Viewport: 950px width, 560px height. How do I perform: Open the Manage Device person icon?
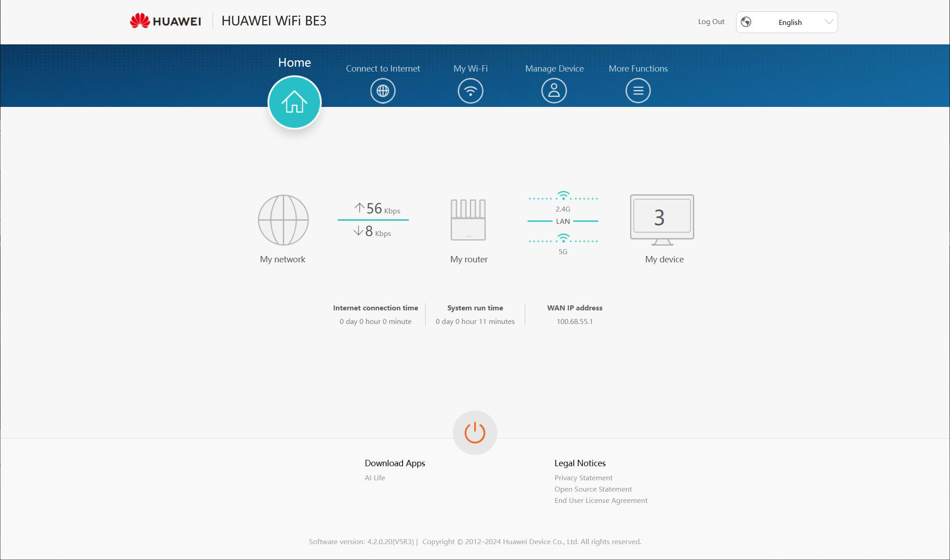[x=554, y=91]
